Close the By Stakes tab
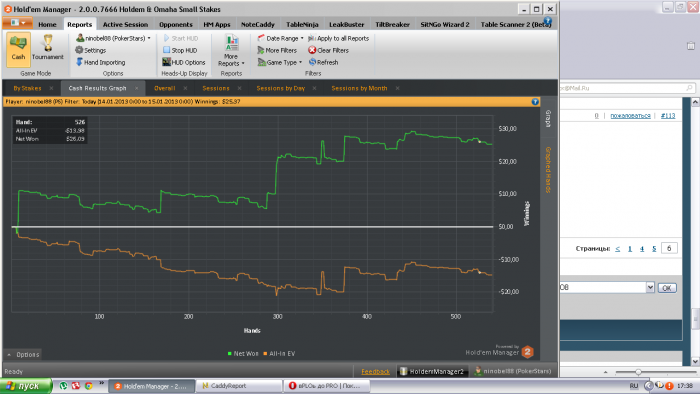This screenshot has height=394, width=700. point(51,88)
